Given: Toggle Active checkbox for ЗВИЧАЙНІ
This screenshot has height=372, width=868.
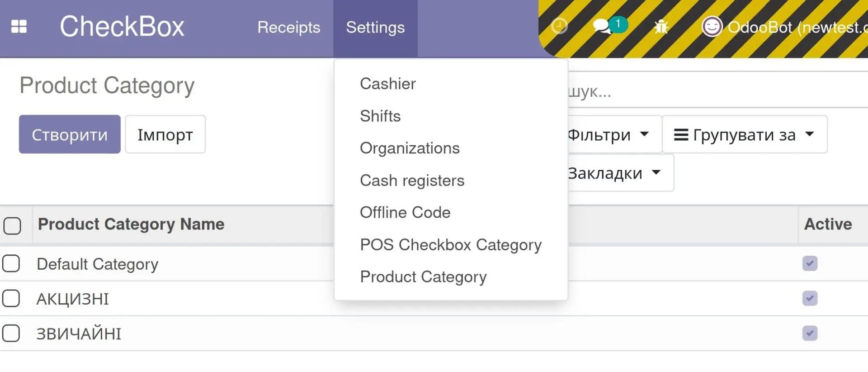Looking at the screenshot, I should tap(810, 334).
